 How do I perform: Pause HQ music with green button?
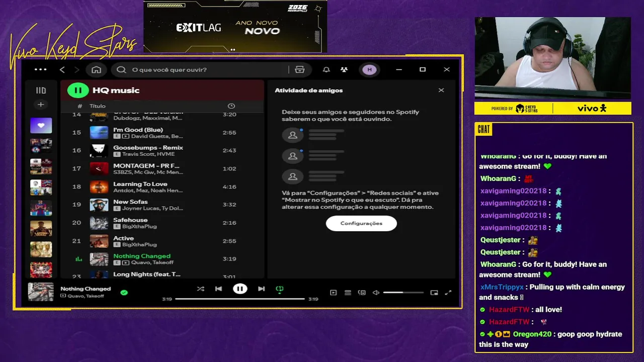(x=78, y=90)
